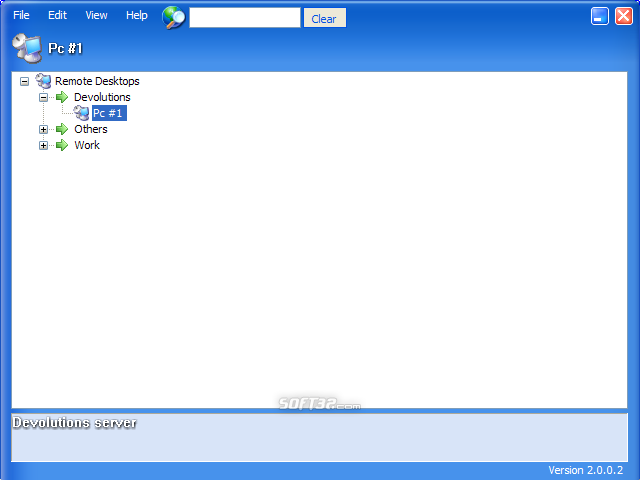Select Pc #1 entry in tree
The image size is (640, 480).
pos(109,113)
